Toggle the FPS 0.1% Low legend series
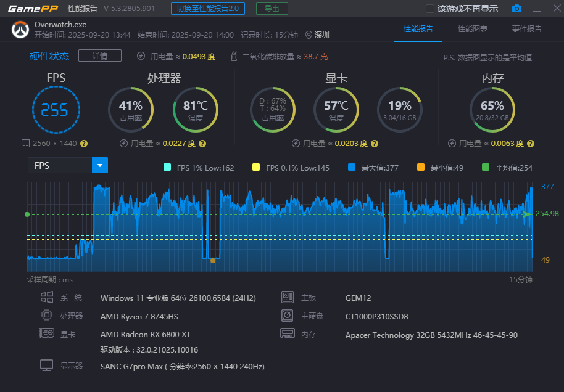The width and height of the screenshot is (564, 392). [256, 168]
